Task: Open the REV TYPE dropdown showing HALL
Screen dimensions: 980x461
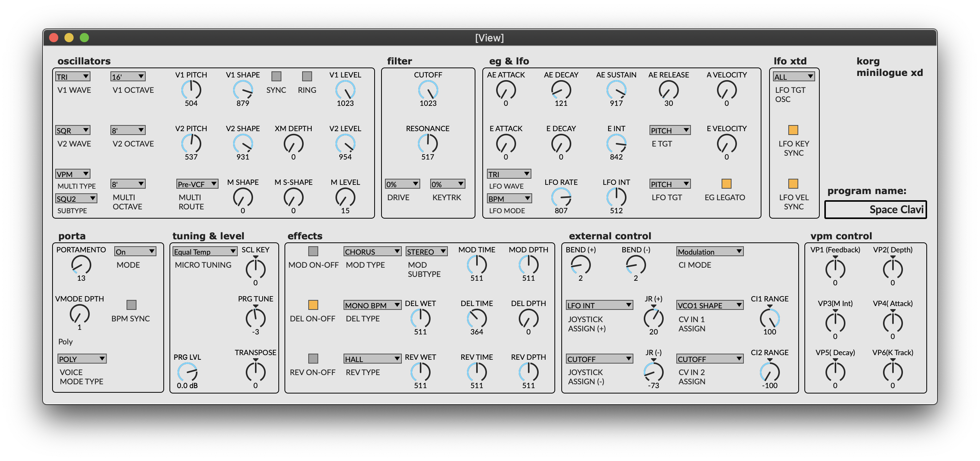Action: point(372,359)
